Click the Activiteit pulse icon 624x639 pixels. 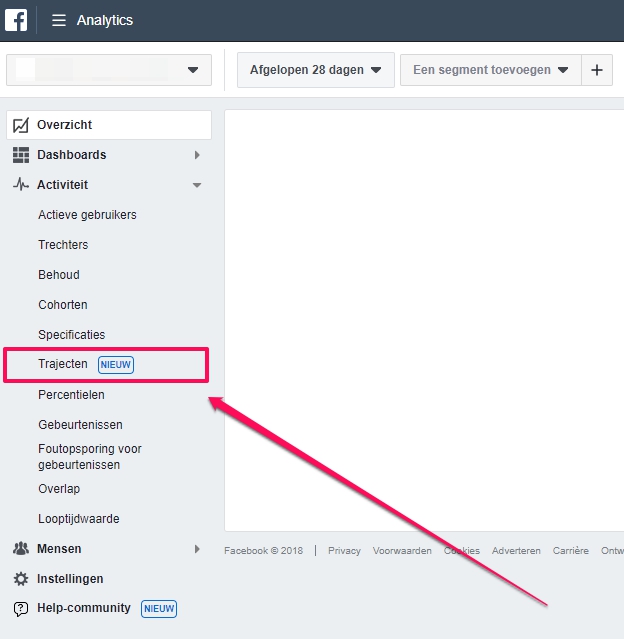click(x=20, y=185)
